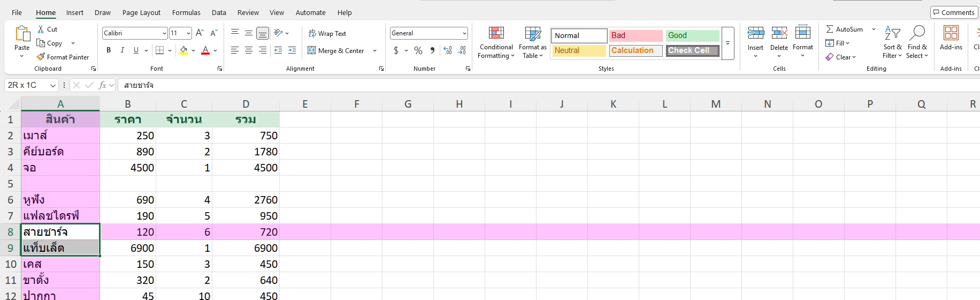Image resolution: width=980 pixels, height=300 pixels.
Task: Apply the Good cell style
Action: [x=693, y=35]
